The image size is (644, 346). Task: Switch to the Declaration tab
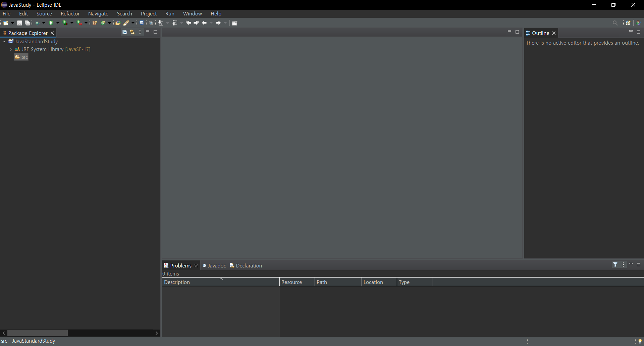(246, 266)
